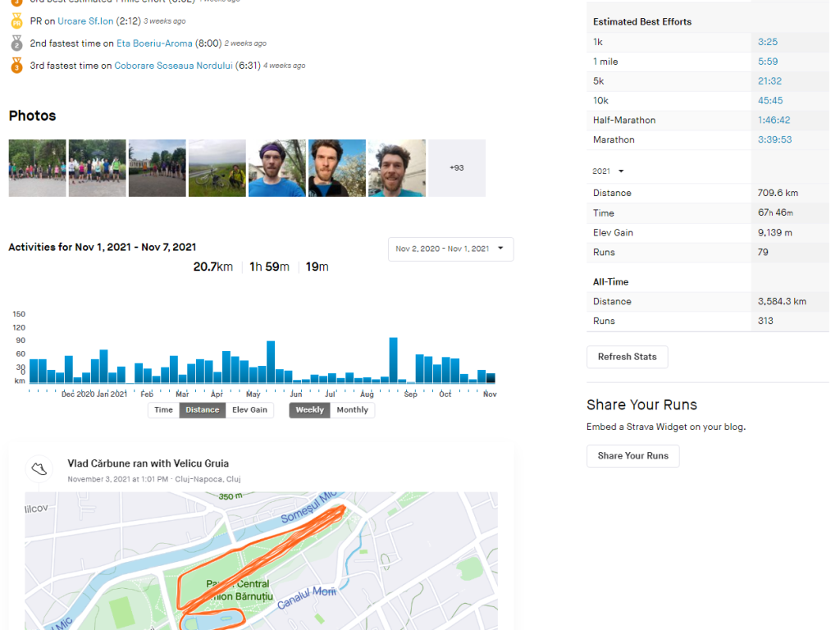Switch the chart to Distance
840x630 pixels.
coord(203,410)
